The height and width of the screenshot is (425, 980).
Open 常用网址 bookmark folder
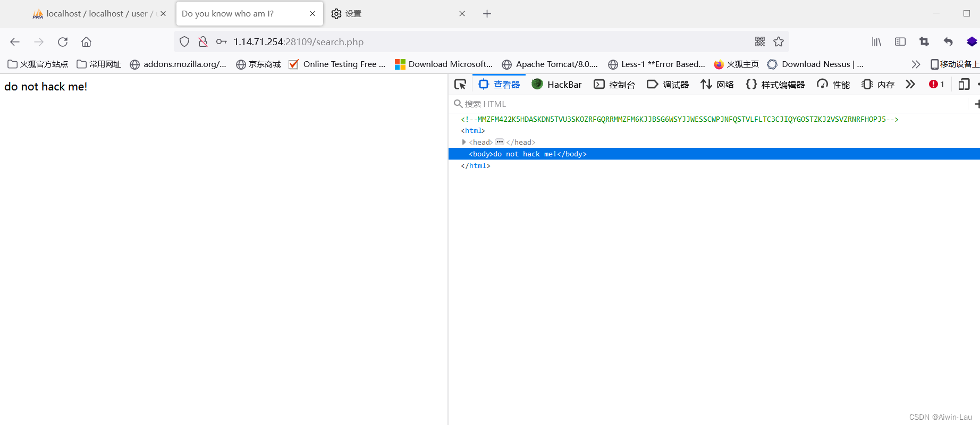[x=99, y=64]
